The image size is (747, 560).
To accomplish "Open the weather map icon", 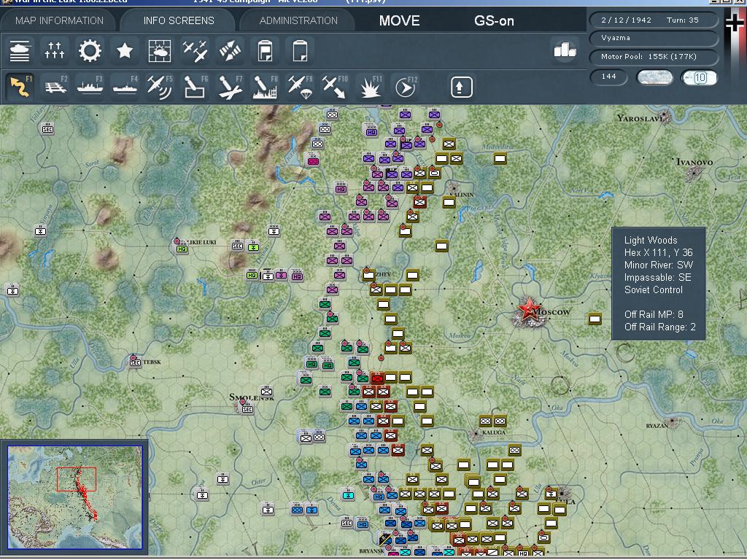I will tap(160, 50).
